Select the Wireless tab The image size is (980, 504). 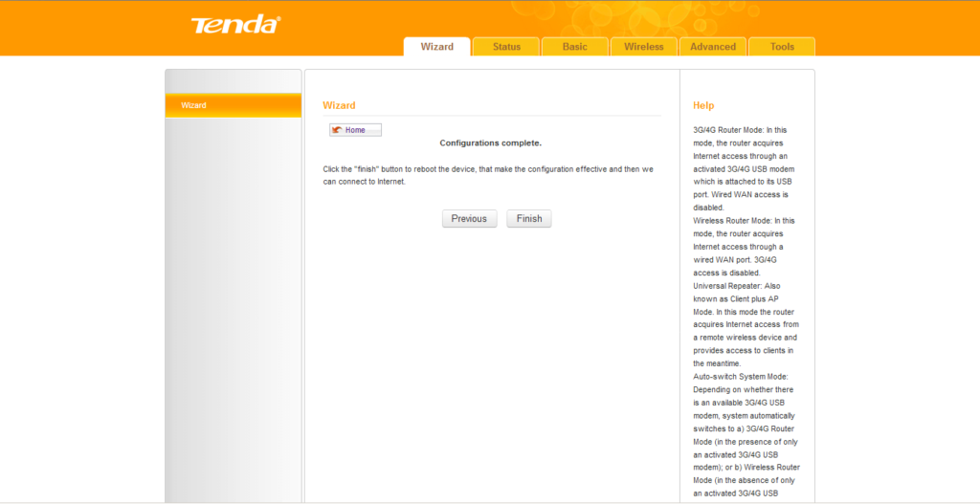(643, 47)
